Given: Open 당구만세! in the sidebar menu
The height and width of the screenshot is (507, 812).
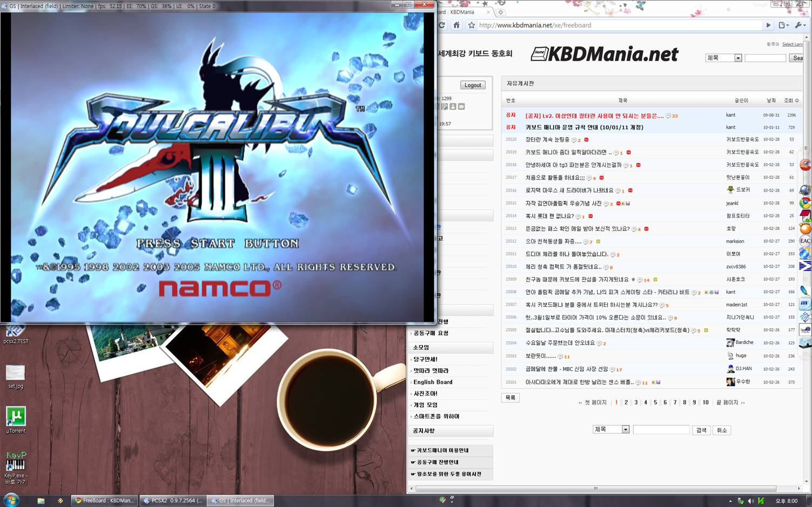Looking at the screenshot, I should 425,359.
